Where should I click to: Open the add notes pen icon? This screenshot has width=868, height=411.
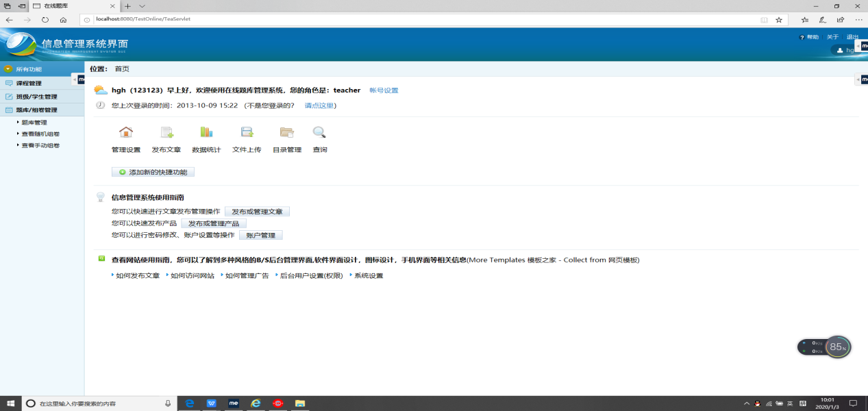pos(822,20)
